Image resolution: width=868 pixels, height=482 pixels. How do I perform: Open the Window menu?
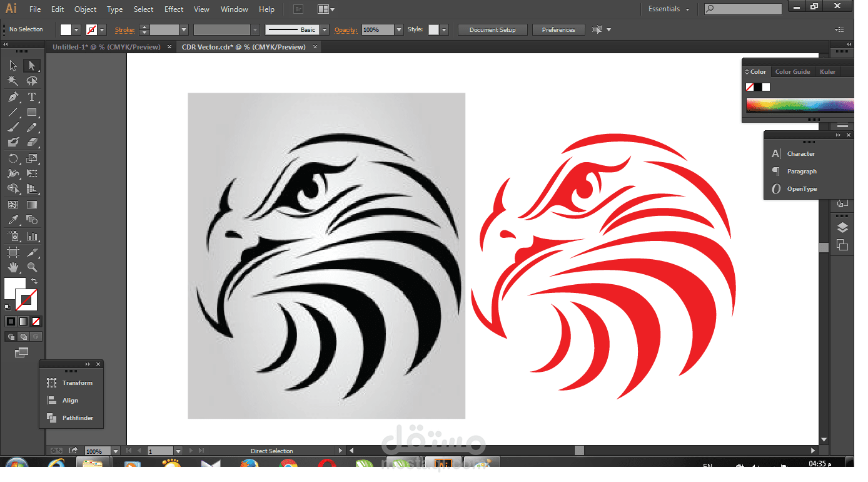coord(235,9)
